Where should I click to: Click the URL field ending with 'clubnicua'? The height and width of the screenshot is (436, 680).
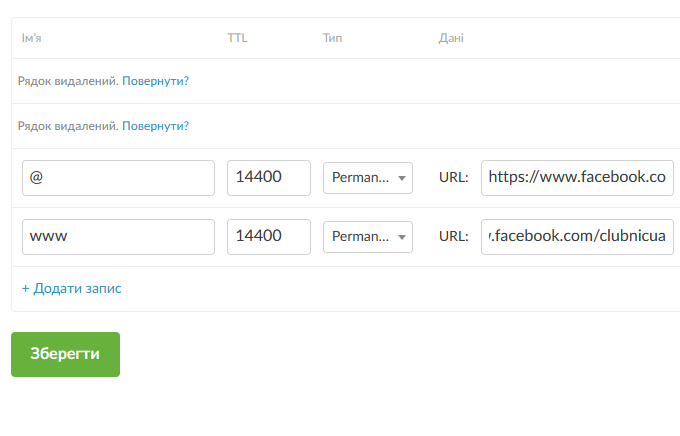(x=577, y=237)
